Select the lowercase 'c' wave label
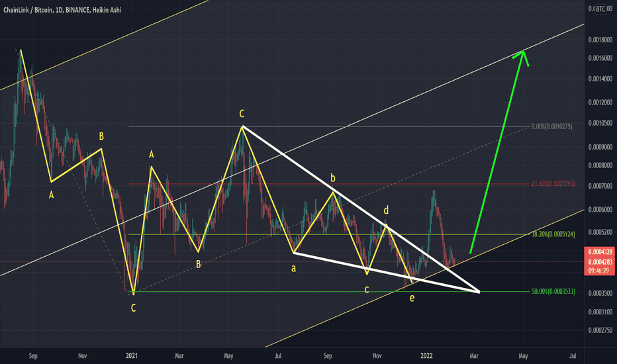Screen dimensions: 617x364 point(367,290)
